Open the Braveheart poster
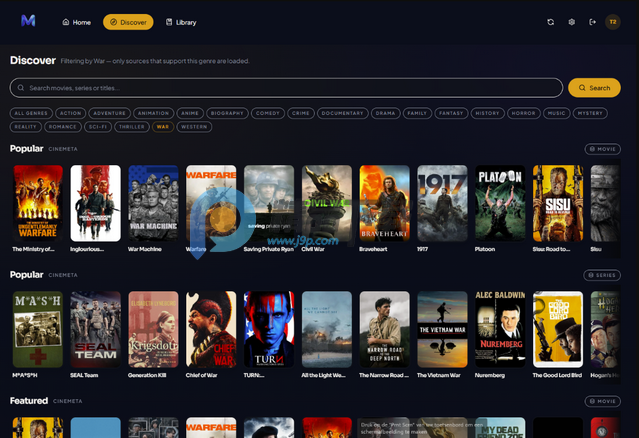The height and width of the screenshot is (438, 639). (x=385, y=203)
